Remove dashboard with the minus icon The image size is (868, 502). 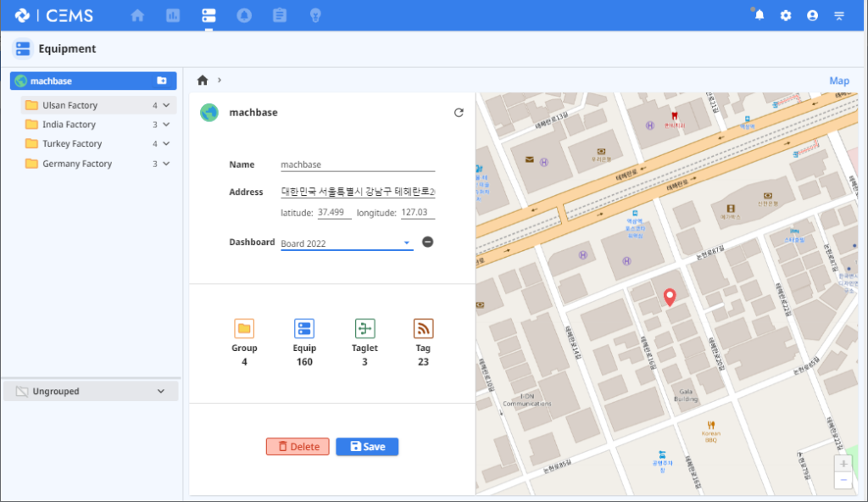click(428, 243)
